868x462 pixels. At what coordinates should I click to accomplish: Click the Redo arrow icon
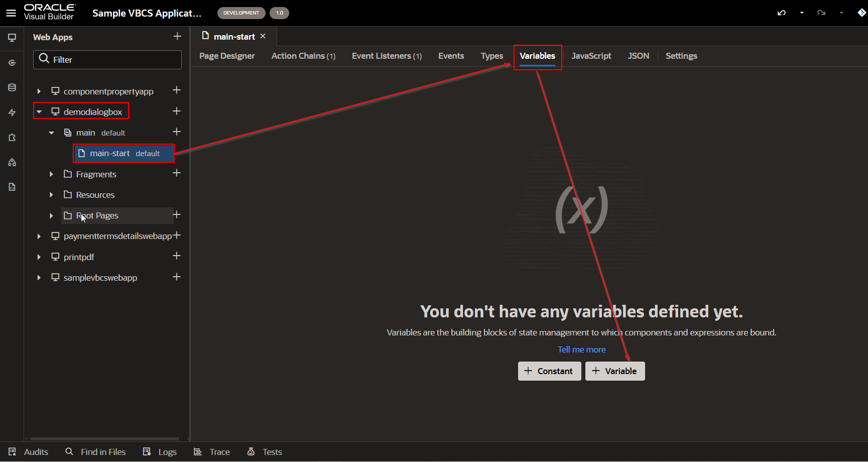[821, 13]
